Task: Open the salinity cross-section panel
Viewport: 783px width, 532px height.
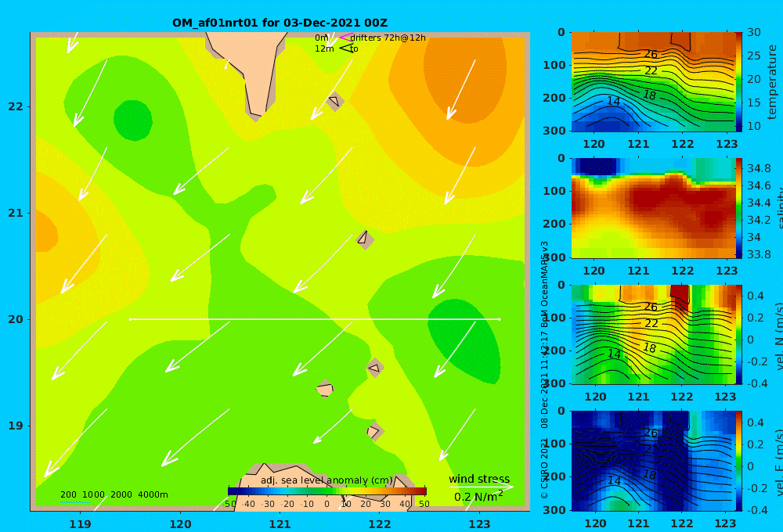Action: point(654,208)
